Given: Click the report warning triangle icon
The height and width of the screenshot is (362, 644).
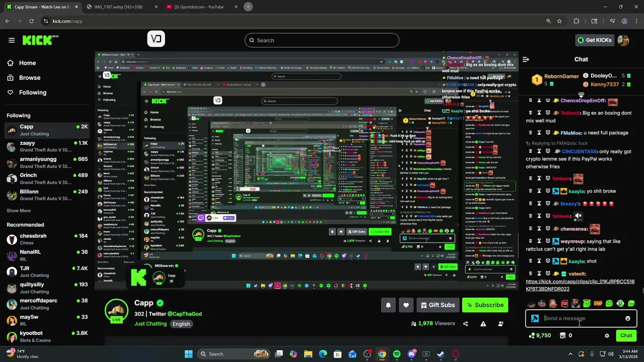Looking at the screenshot, I should (x=483, y=324).
